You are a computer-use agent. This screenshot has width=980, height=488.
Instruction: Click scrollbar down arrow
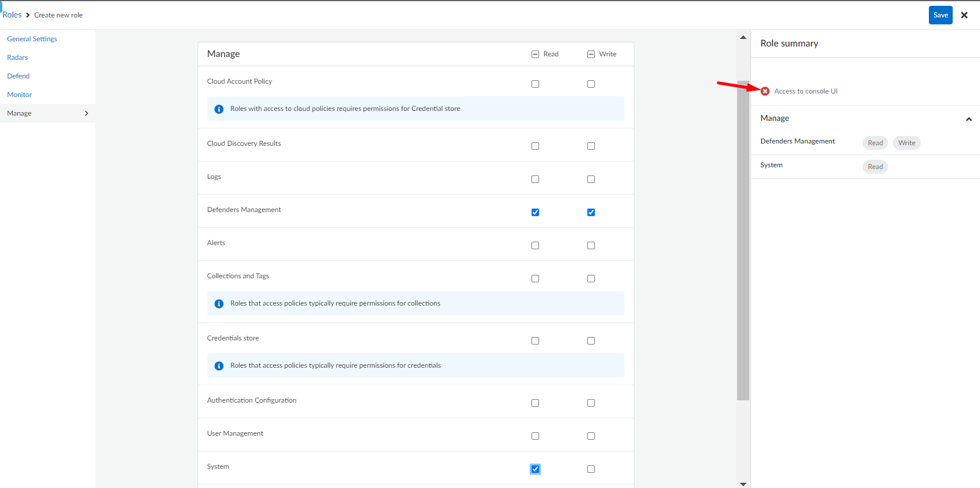coord(743,483)
